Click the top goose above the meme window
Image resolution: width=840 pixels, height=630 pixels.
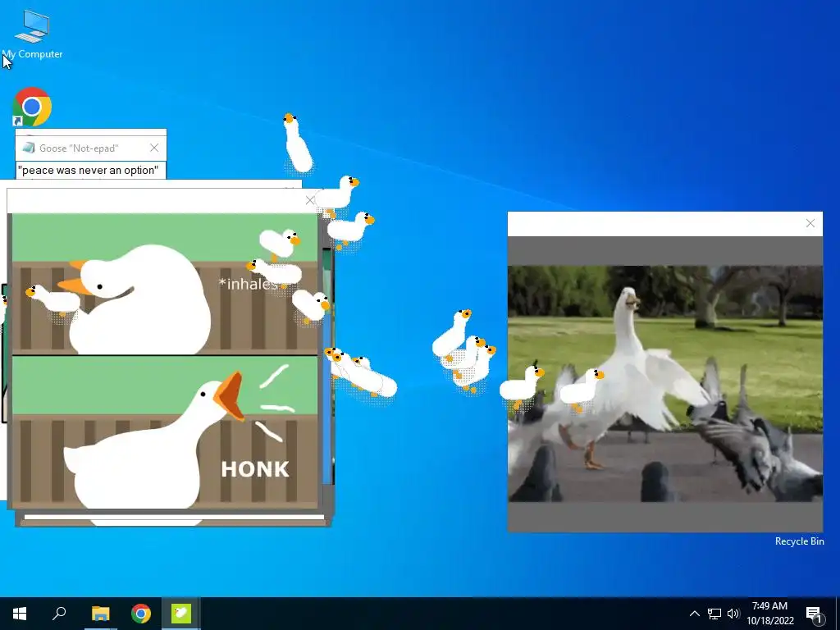pyautogui.click(x=297, y=143)
